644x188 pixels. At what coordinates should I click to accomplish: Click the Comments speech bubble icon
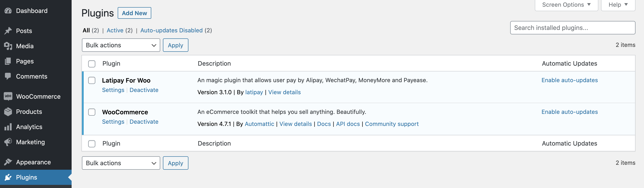pyautogui.click(x=8, y=76)
